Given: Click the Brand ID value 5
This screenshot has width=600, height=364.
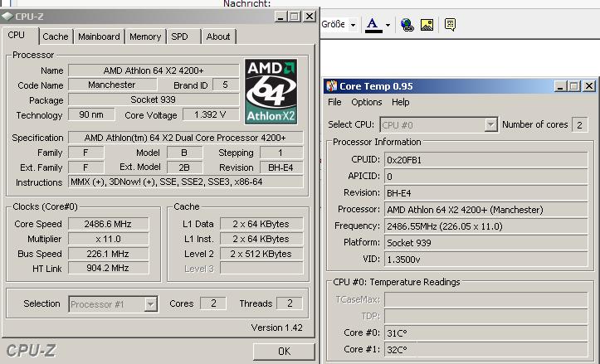Looking at the screenshot, I should click(x=226, y=85).
